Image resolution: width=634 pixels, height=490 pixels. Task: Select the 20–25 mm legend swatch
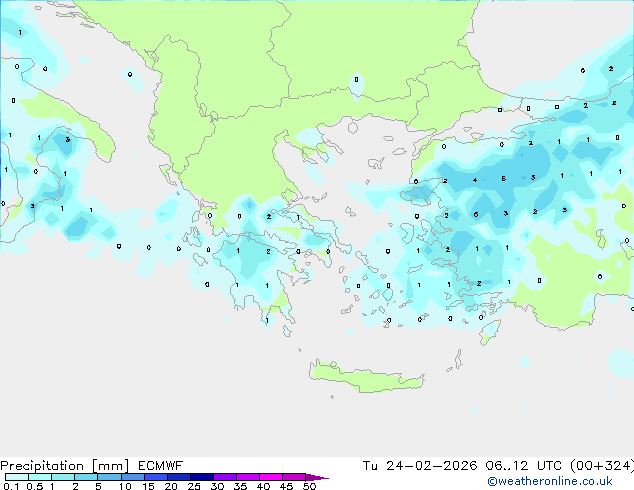coord(178,477)
